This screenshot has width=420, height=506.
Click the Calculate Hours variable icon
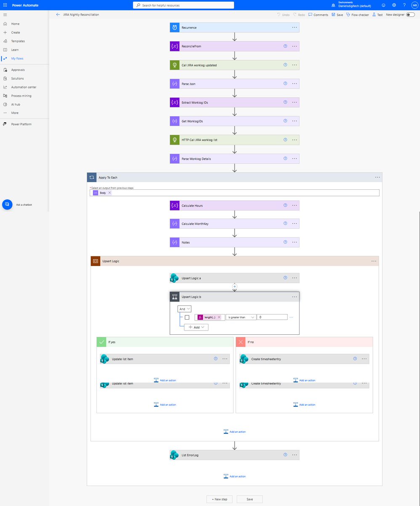click(x=174, y=206)
